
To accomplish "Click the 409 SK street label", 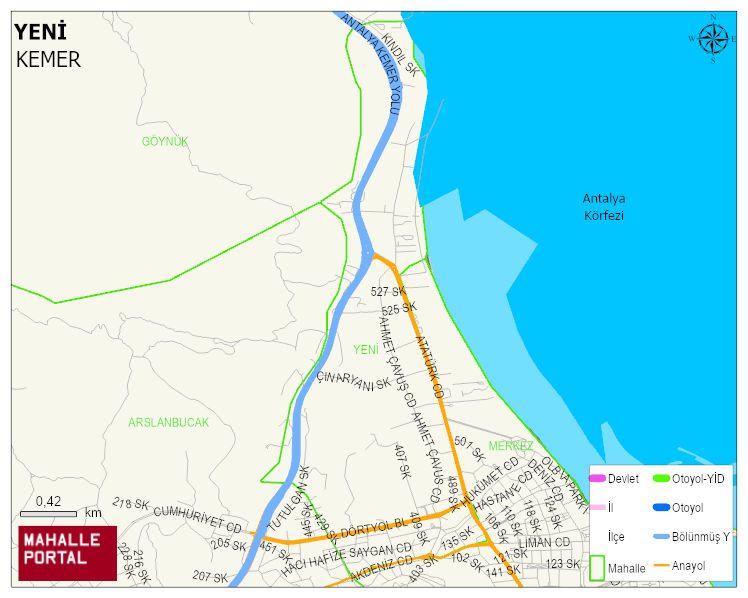I will click(x=420, y=529).
